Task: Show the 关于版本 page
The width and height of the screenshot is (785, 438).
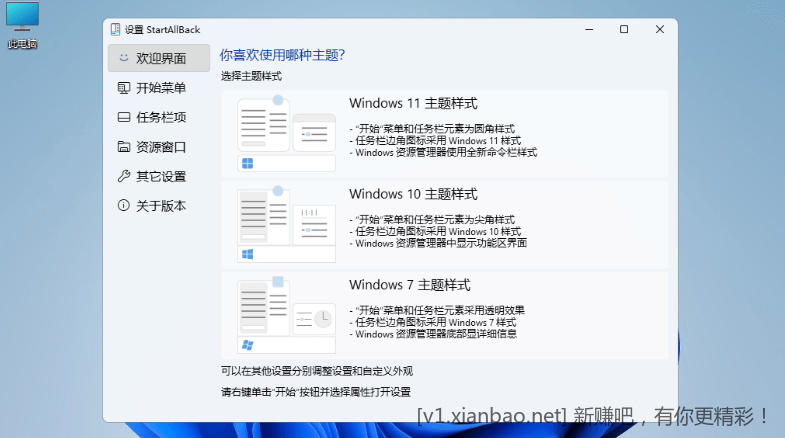Action: pyautogui.click(x=159, y=206)
